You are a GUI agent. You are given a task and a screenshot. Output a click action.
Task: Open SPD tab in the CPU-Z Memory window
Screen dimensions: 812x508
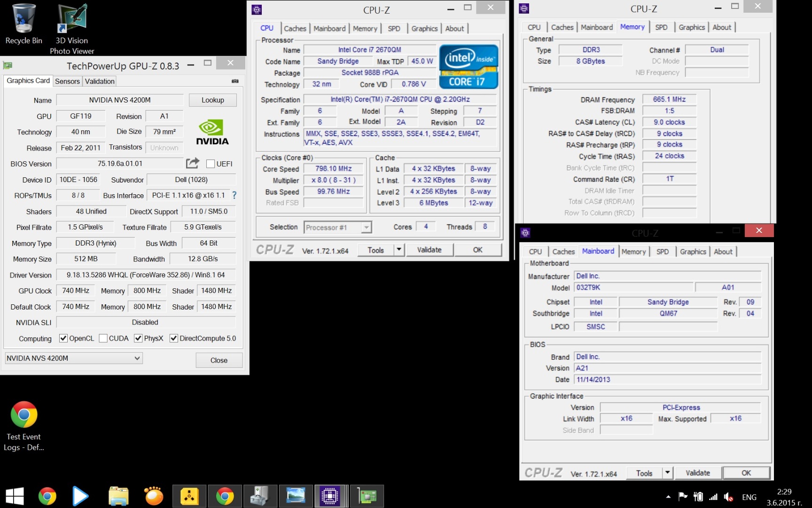coord(661,27)
